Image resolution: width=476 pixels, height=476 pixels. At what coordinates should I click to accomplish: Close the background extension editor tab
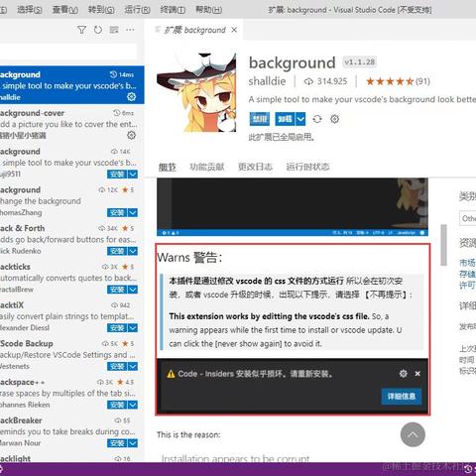click(x=234, y=30)
